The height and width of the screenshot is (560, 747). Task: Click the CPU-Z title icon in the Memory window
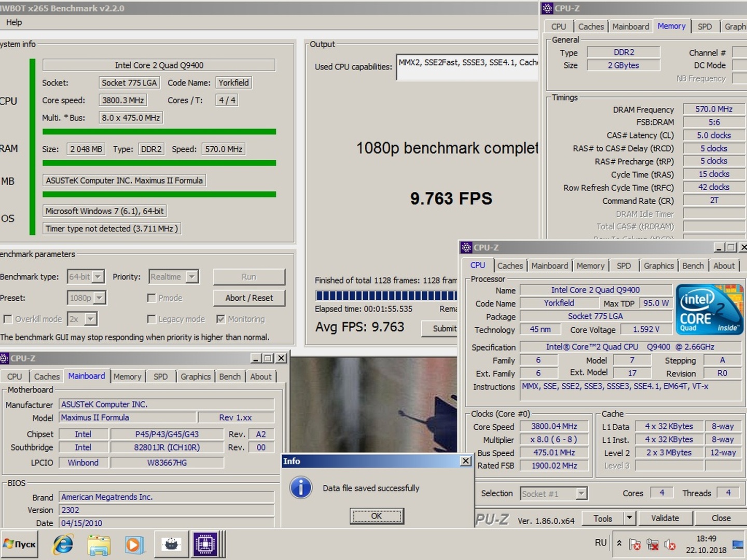coord(547,8)
